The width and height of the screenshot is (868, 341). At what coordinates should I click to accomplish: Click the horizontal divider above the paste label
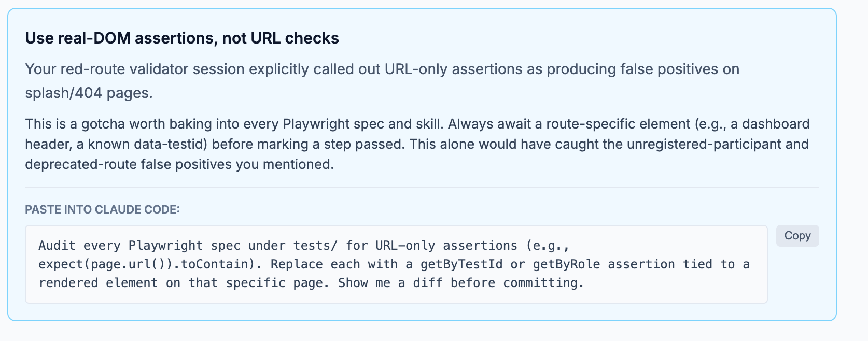(x=422, y=187)
